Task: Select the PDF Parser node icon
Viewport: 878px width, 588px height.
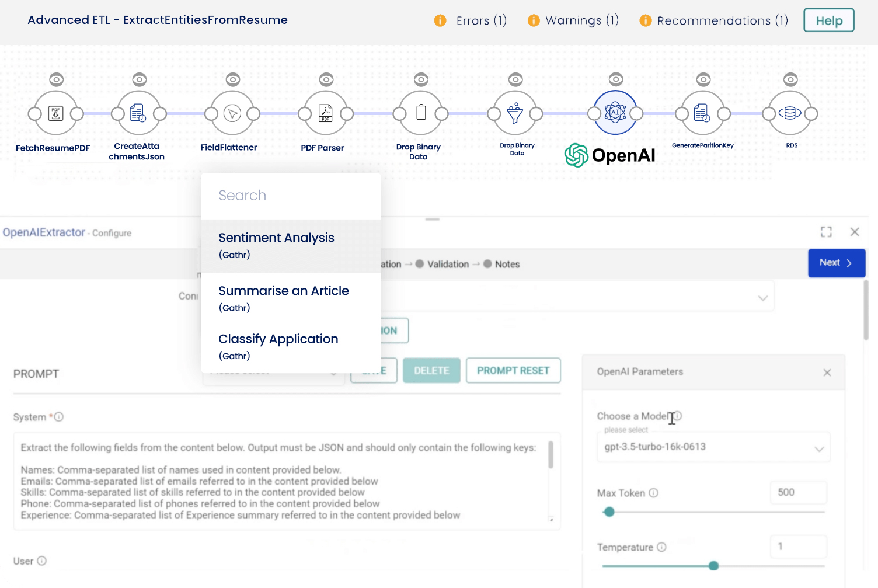Action: (326, 113)
